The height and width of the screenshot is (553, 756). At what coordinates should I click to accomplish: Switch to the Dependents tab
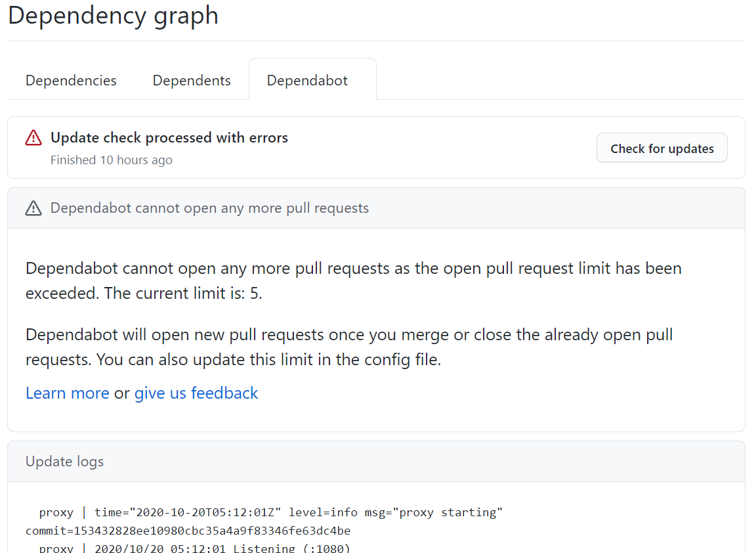tap(192, 80)
